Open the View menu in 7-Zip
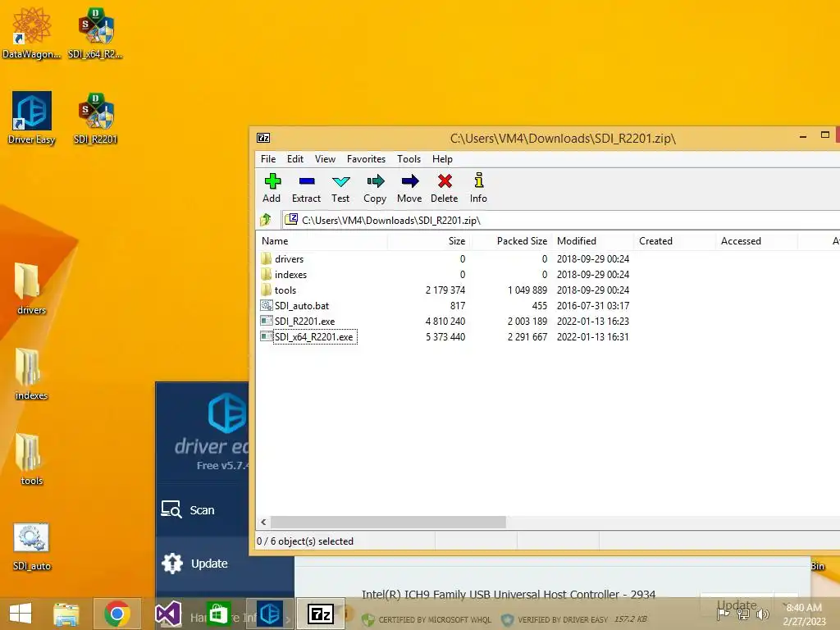Viewport: 840px width, 630px height. (x=325, y=159)
